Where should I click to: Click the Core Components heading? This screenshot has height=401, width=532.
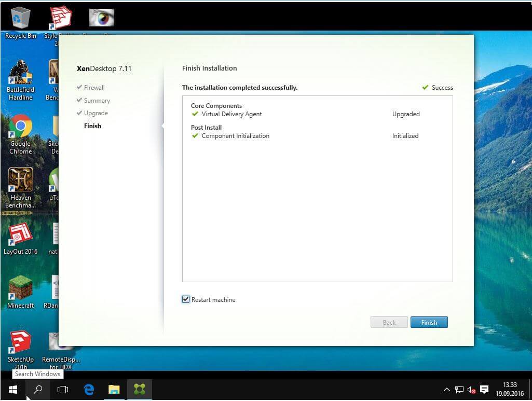coord(216,105)
